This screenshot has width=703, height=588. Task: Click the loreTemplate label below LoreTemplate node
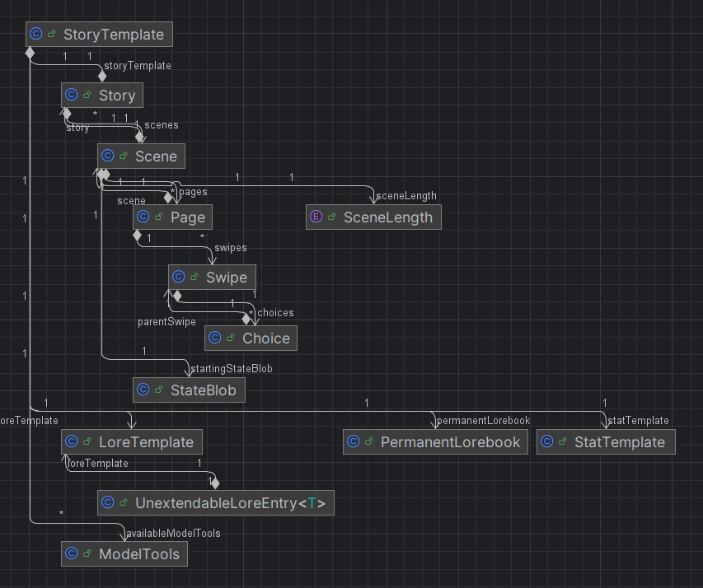pos(98,464)
